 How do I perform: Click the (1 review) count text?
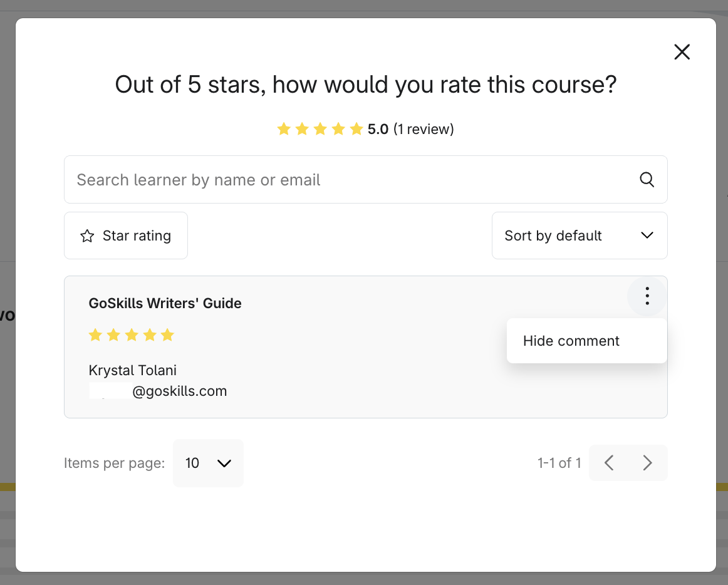424,129
